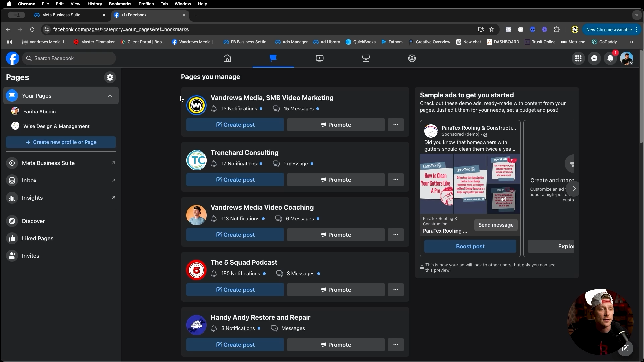The width and height of the screenshot is (644, 362).
Task: Click the Invites person icon
Action: pos(12,256)
